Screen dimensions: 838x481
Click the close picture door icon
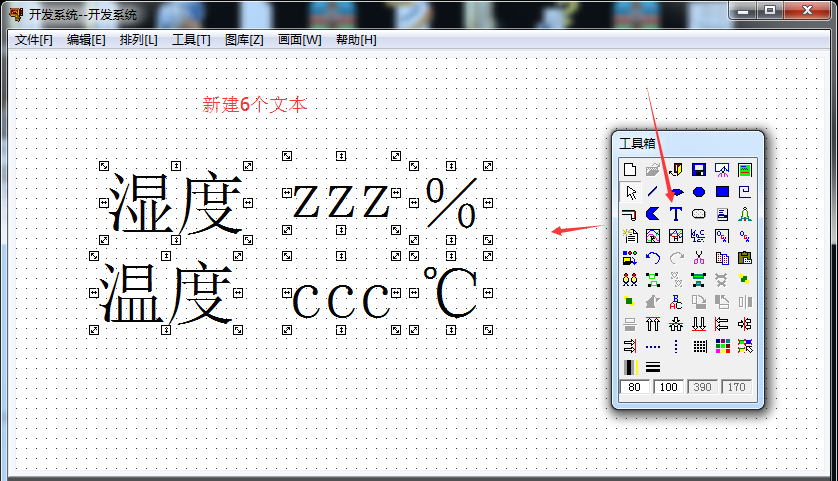click(x=676, y=170)
